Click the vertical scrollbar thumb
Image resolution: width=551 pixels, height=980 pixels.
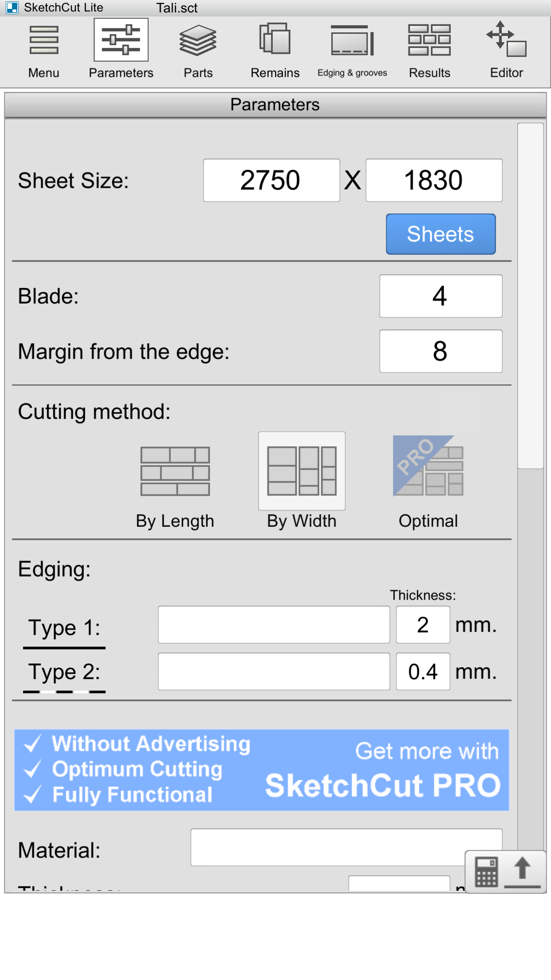click(x=531, y=296)
